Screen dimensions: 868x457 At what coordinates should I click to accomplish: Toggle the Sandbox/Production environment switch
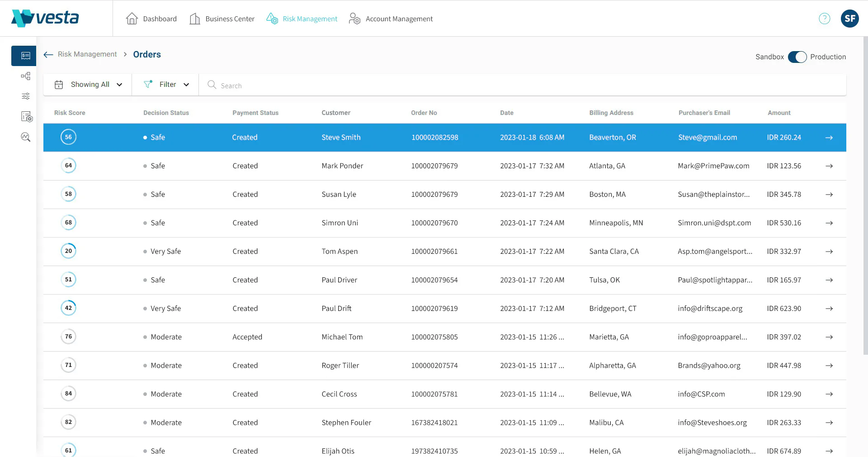(x=797, y=57)
